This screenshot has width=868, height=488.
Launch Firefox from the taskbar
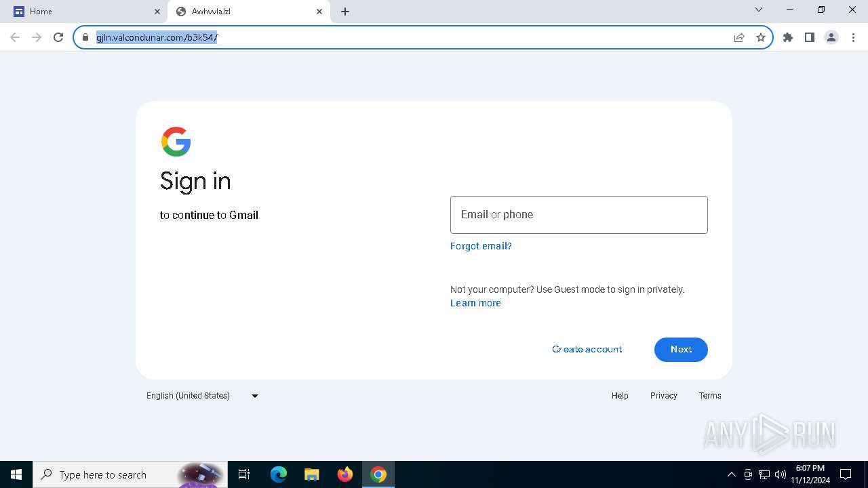coord(345,474)
